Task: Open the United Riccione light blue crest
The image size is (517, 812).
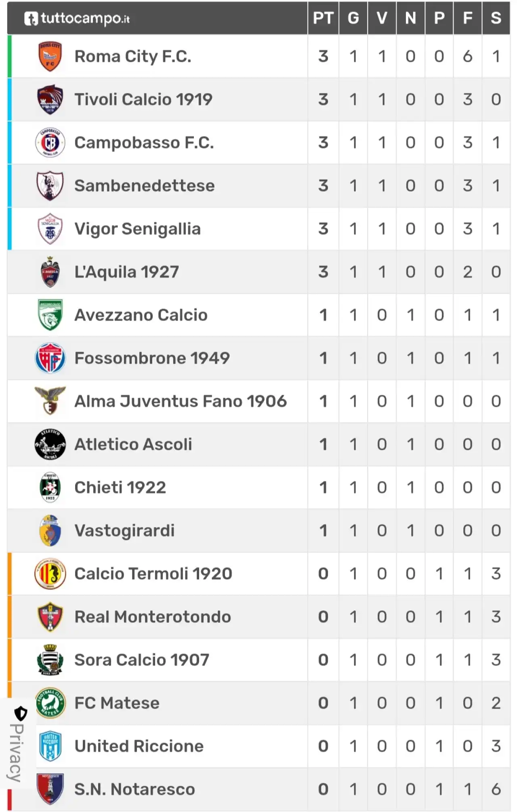Action: (x=50, y=746)
